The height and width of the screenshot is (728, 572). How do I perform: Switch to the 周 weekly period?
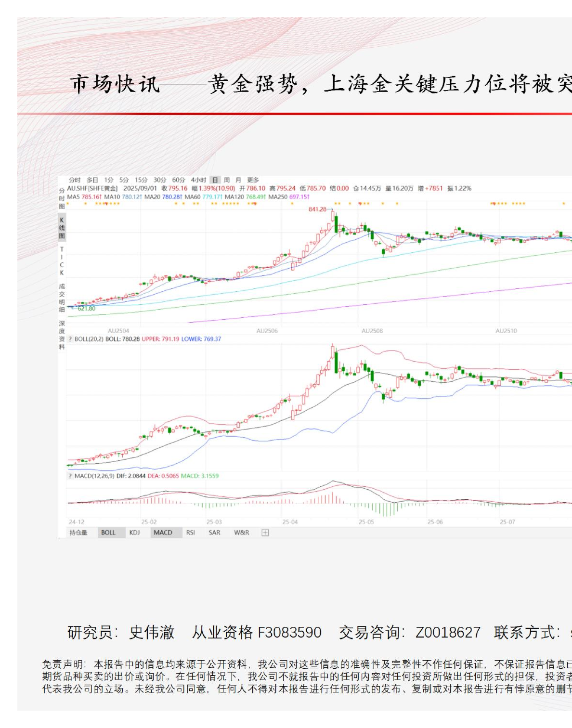point(227,180)
